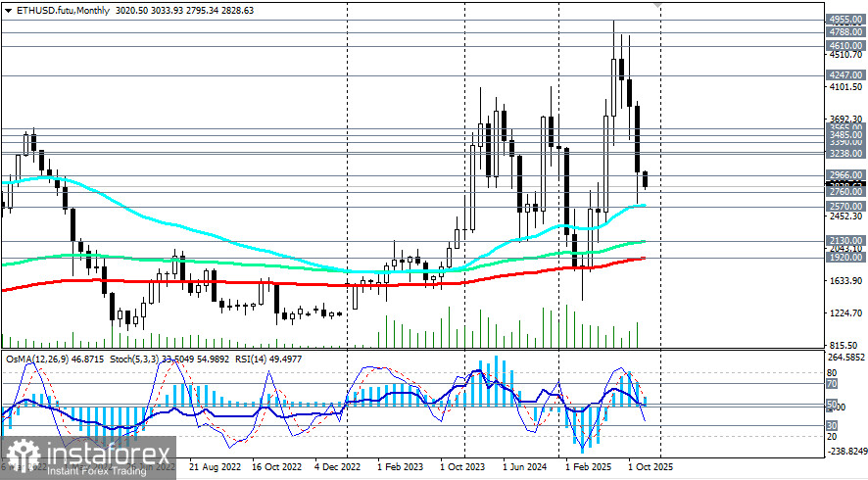The image size is (868, 480).
Task: Click the 264.5852 indicator scale maximum
Action: [x=847, y=358]
